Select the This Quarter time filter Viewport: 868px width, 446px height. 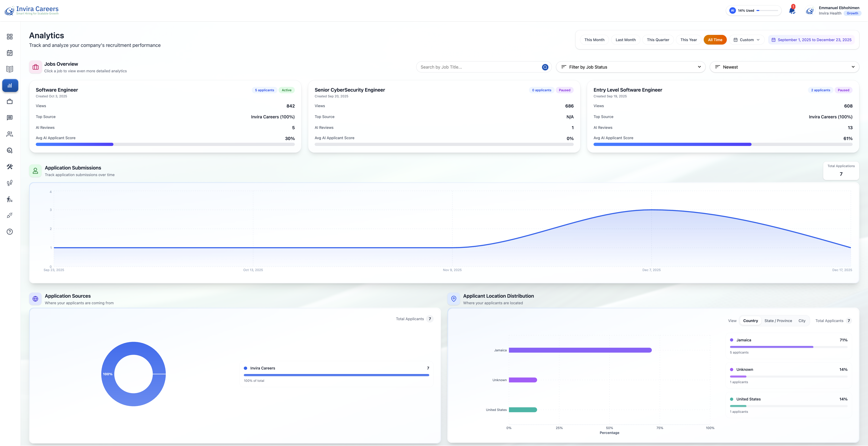coord(658,40)
